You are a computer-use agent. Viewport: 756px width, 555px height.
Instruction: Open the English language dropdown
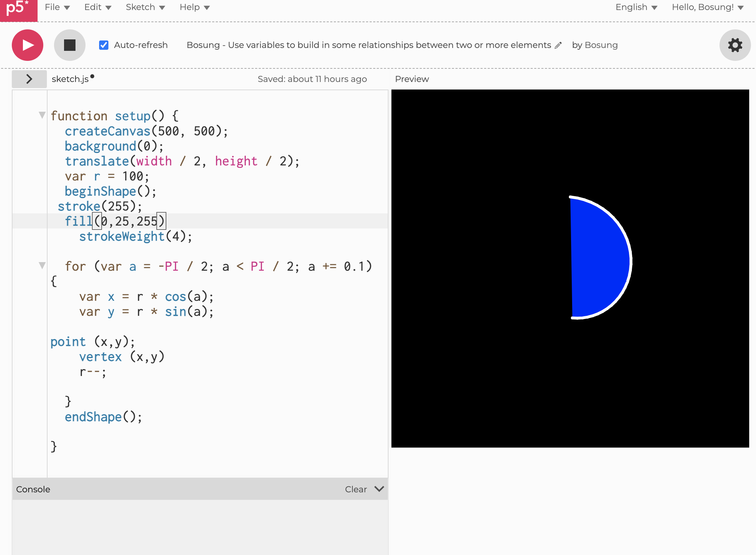click(x=636, y=8)
